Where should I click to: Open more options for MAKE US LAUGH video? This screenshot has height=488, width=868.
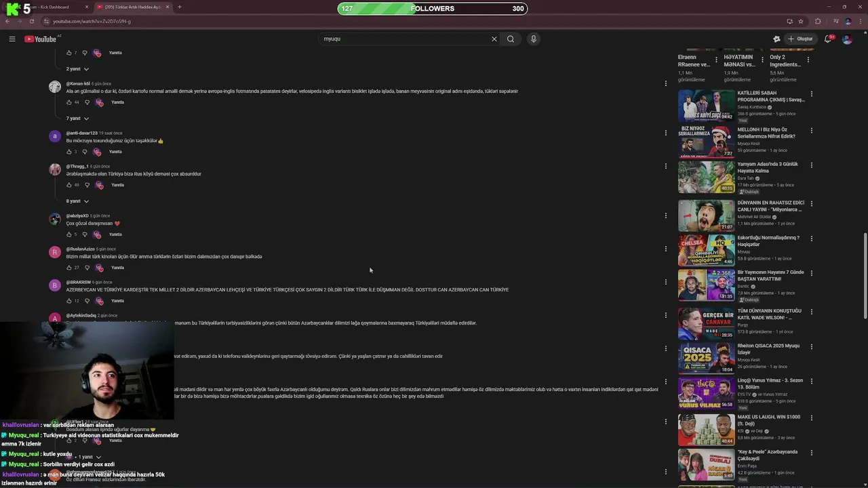pos(811,418)
